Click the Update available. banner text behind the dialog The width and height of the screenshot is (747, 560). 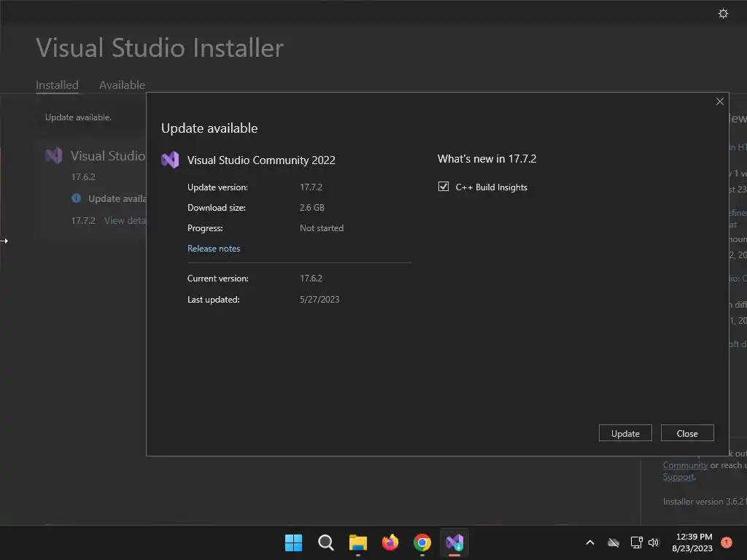coord(78,117)
